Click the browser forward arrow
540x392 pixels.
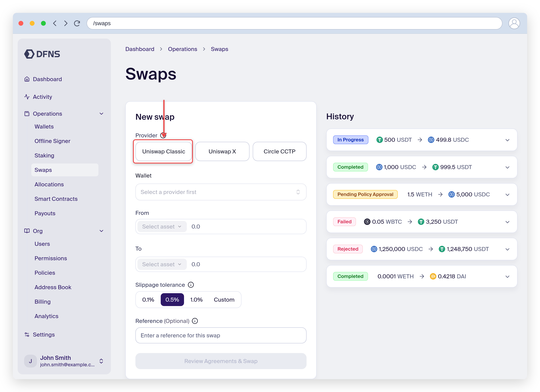pyautogui.click(x=66, y=23)
